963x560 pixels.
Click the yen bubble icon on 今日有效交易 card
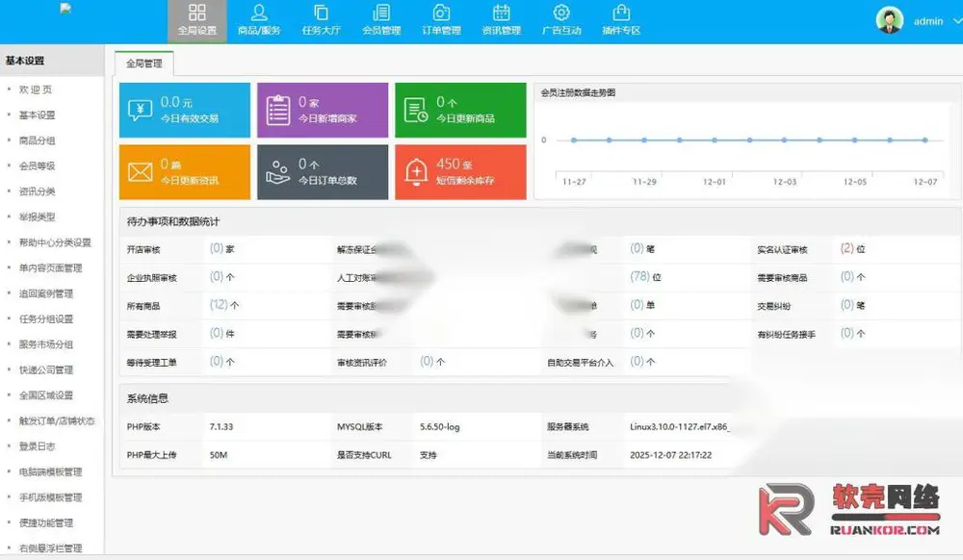(140, 111)
